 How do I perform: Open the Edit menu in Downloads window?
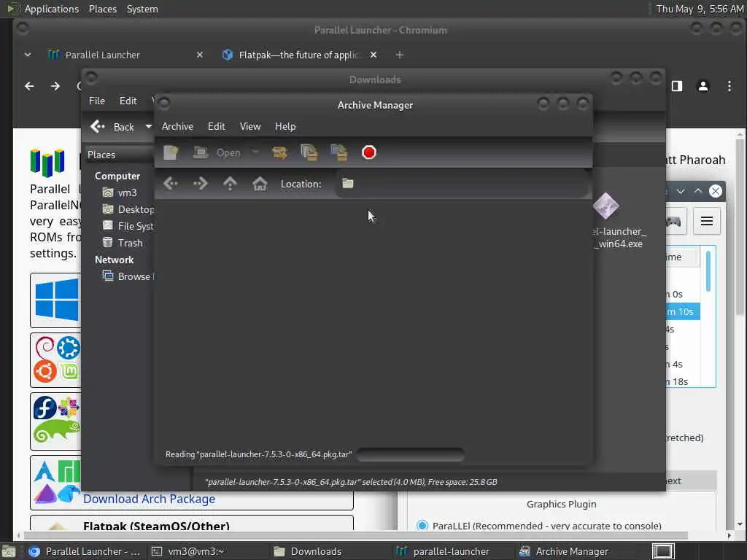(128, 101)
